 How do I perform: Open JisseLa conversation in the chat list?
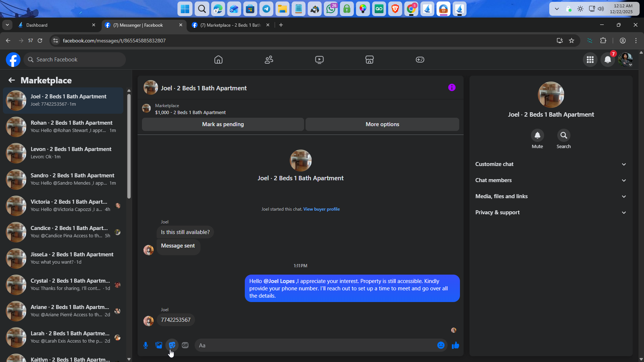pyautogui.click(x=63, y=258)
